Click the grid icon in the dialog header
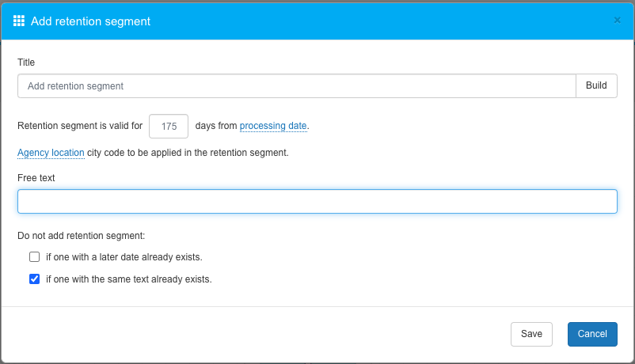 coord(19,21)
